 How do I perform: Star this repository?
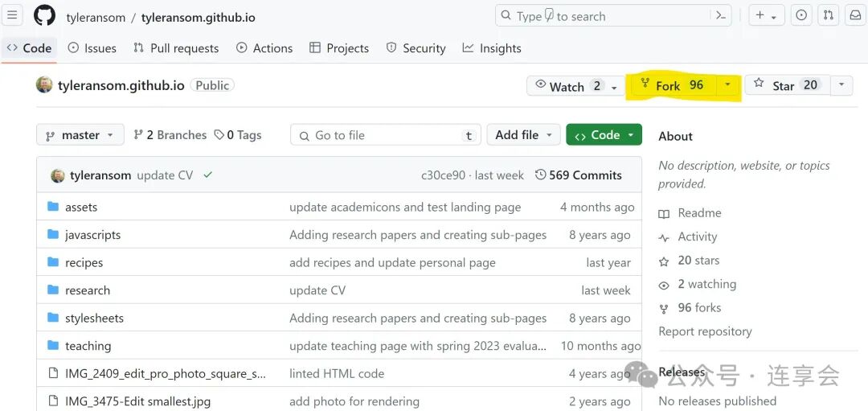point(787,85)
